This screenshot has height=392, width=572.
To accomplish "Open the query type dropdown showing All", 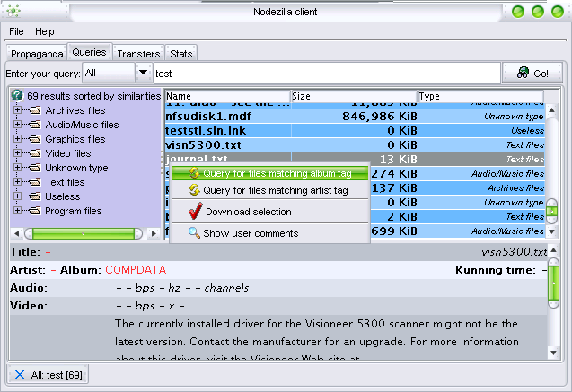I will 144,73.
